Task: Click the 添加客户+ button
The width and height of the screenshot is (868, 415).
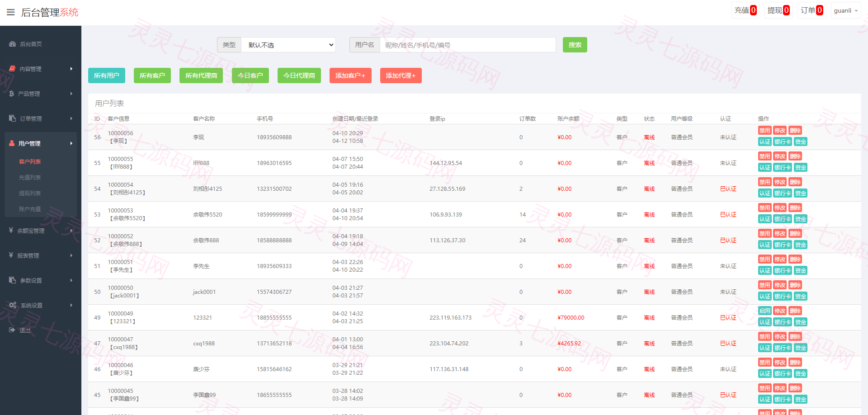Action: click(x=350, y=75)
